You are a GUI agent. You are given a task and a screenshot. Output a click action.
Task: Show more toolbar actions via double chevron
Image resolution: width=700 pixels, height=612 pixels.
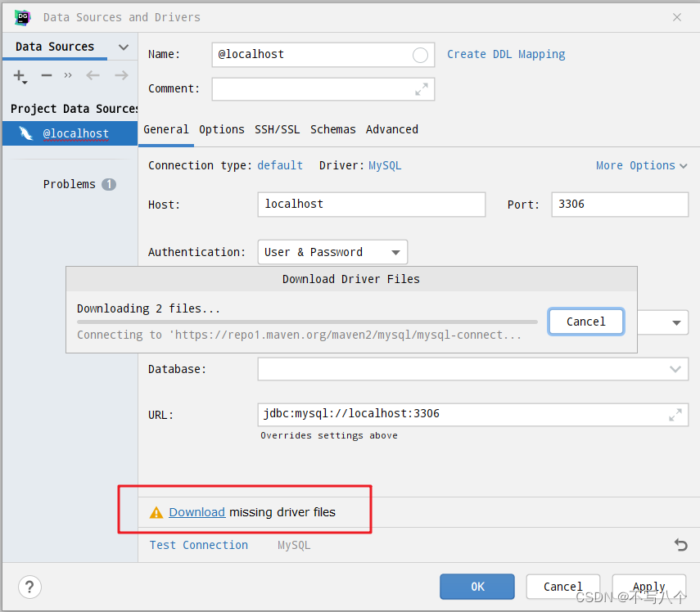pos(68,75)
